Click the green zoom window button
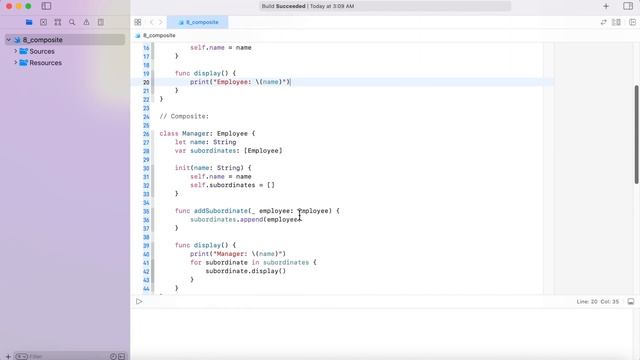640x360 pixels. (28, 6)
